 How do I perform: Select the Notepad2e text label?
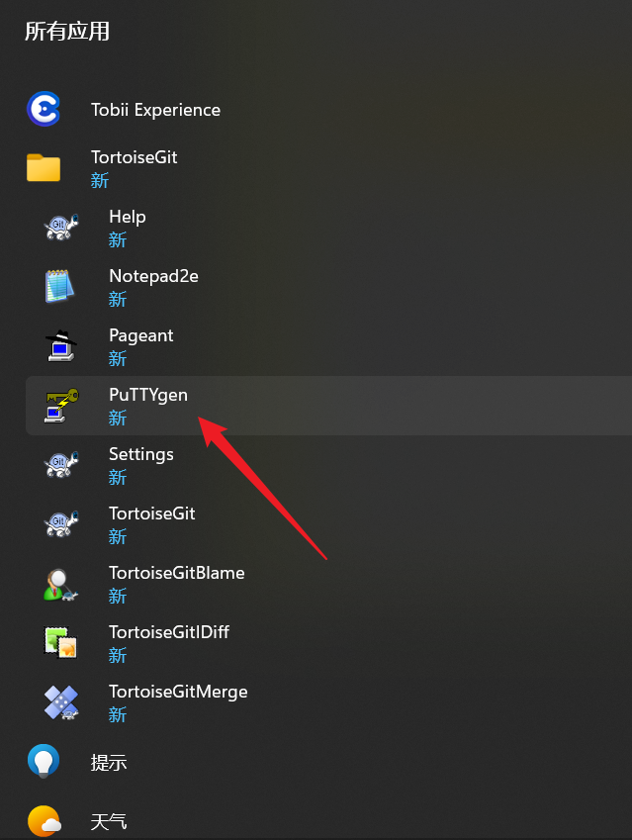[153, 276]
